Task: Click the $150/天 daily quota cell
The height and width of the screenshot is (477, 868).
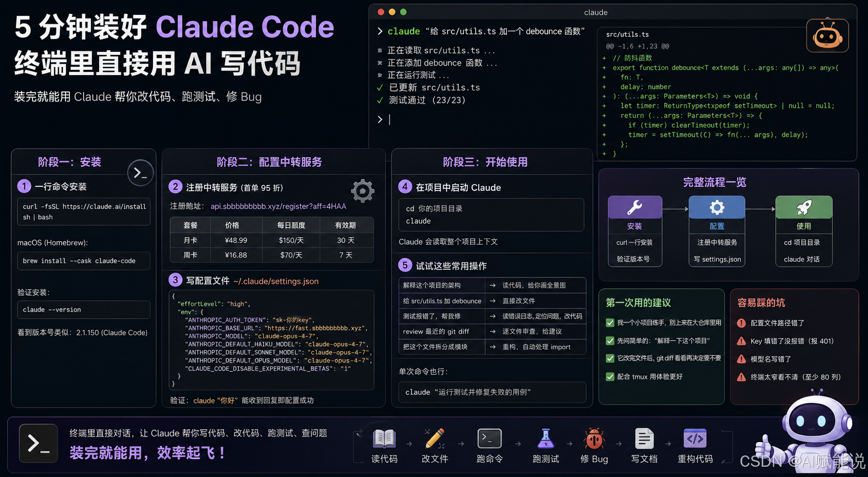Action: pyautogui.click(x=291, y=241)
